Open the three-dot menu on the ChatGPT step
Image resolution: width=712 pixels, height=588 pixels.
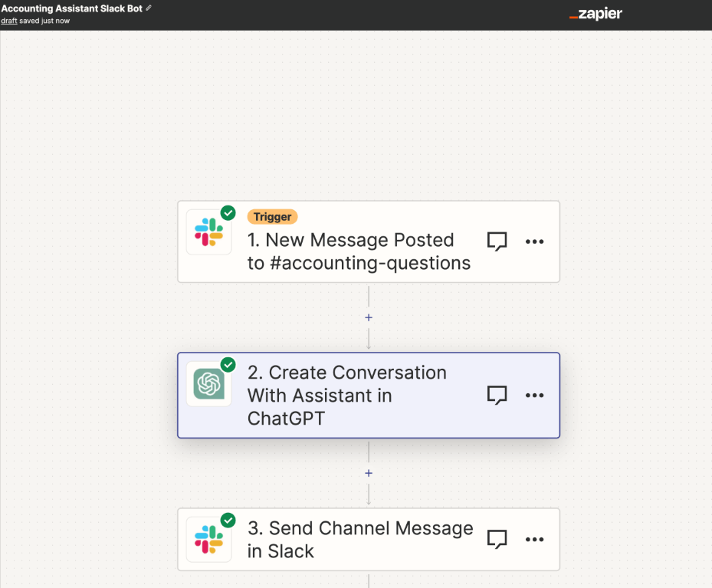click(534, 396)
